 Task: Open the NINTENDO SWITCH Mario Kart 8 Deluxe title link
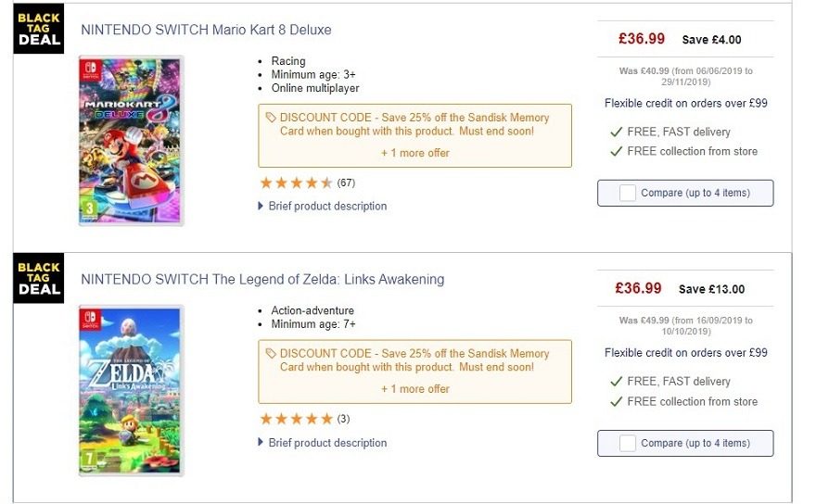tap(206, 30)
